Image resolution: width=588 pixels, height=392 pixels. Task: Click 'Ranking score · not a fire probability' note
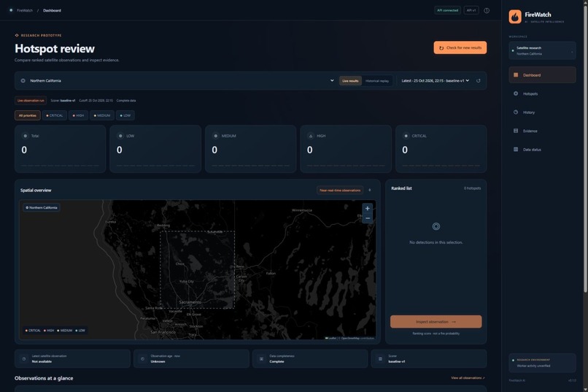(x=436, y=334)
